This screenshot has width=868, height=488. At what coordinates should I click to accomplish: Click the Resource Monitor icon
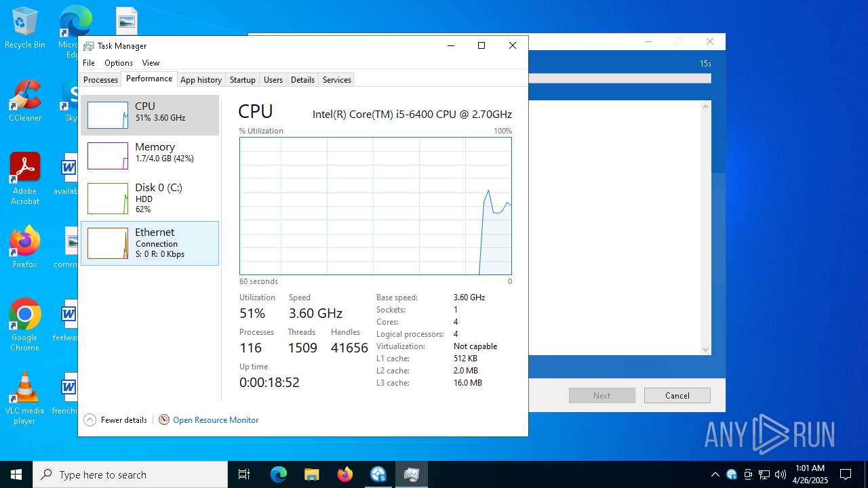tap(164, 420)
